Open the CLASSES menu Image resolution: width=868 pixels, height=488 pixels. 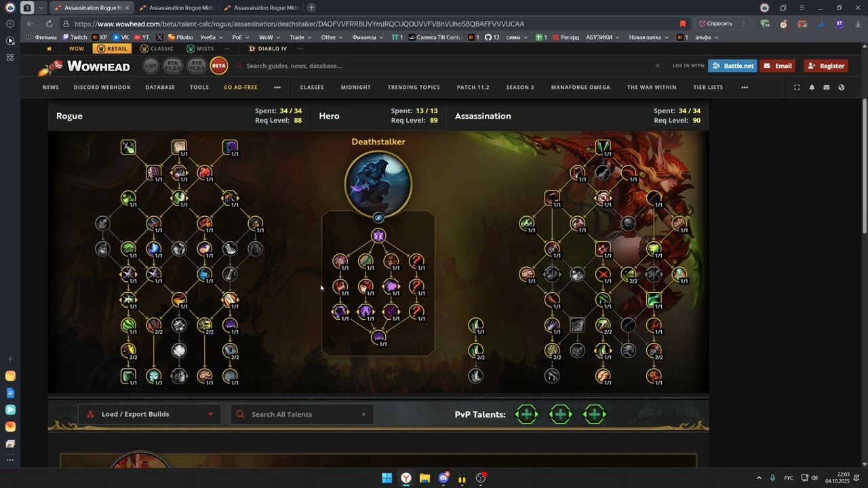tap(312, 87)
